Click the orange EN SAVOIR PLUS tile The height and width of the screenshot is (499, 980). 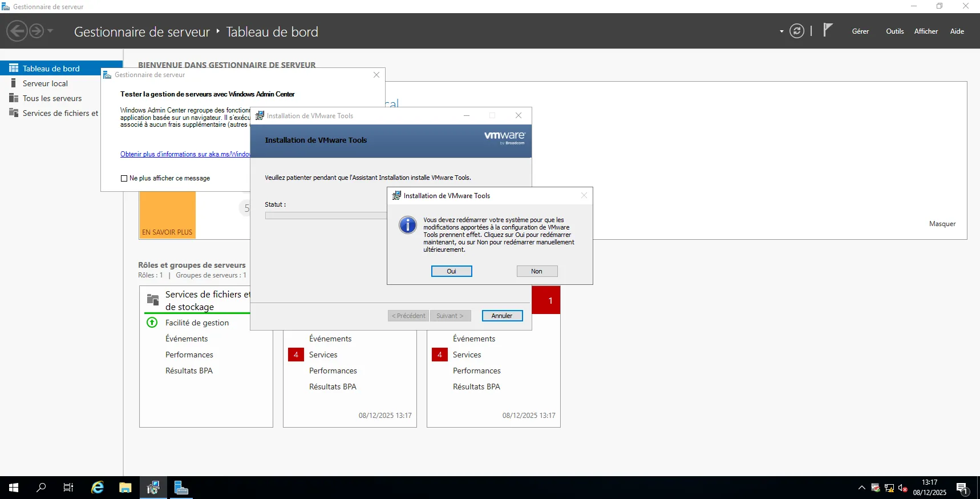(x=168, y=215)
